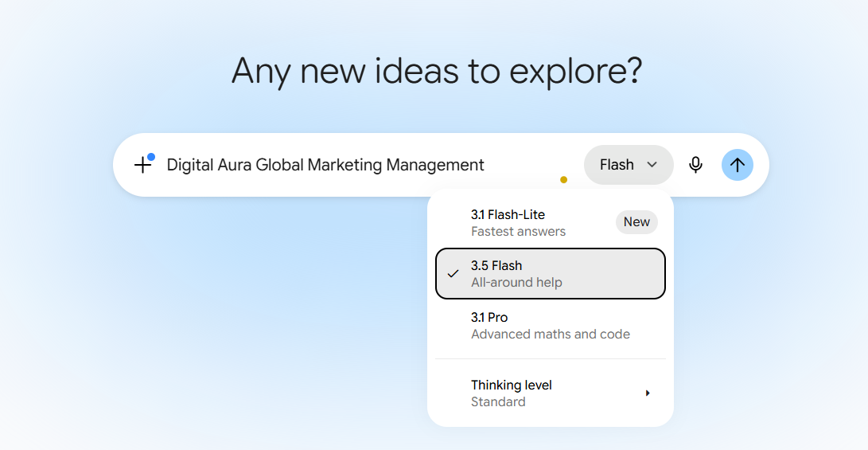868x450 pixels.
Task: Click the 'All-around help' description text
Action: pyautogui.click(x=516, y=283)
